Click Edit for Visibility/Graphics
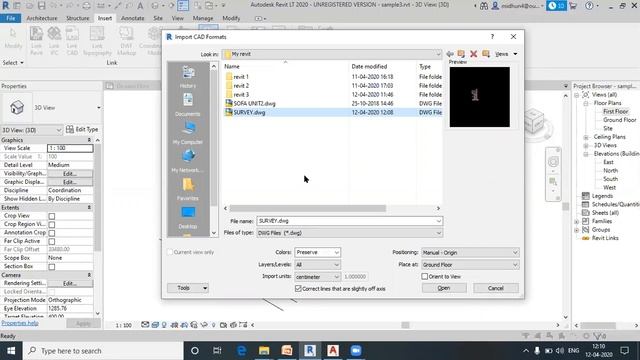This screenshot has width=640, height=360. point(70,174)
